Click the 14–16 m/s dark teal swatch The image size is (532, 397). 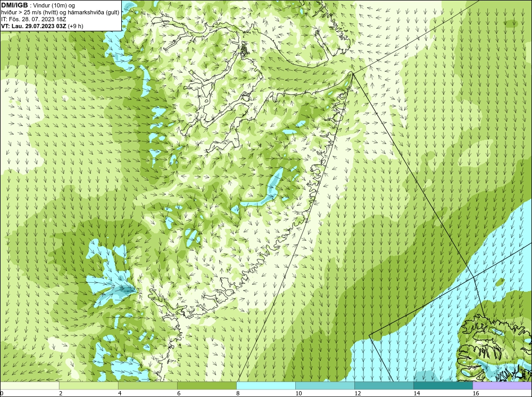(x=443, y=385)
